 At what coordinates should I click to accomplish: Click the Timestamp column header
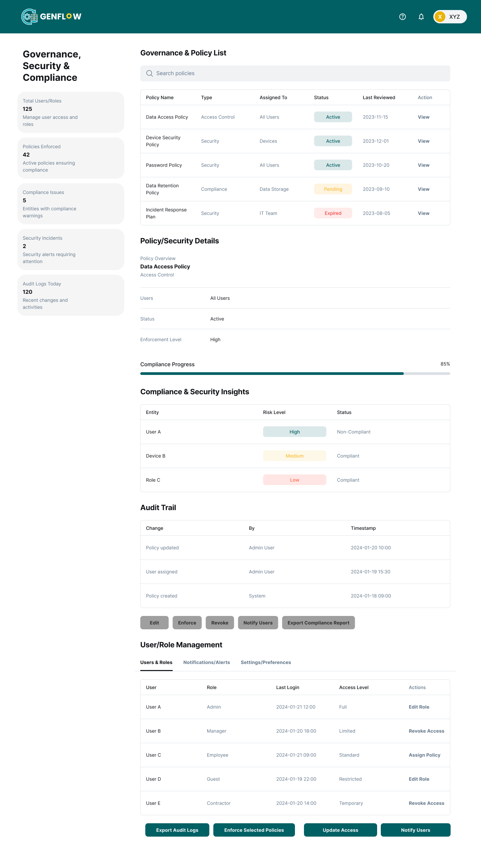click(363, 528)
